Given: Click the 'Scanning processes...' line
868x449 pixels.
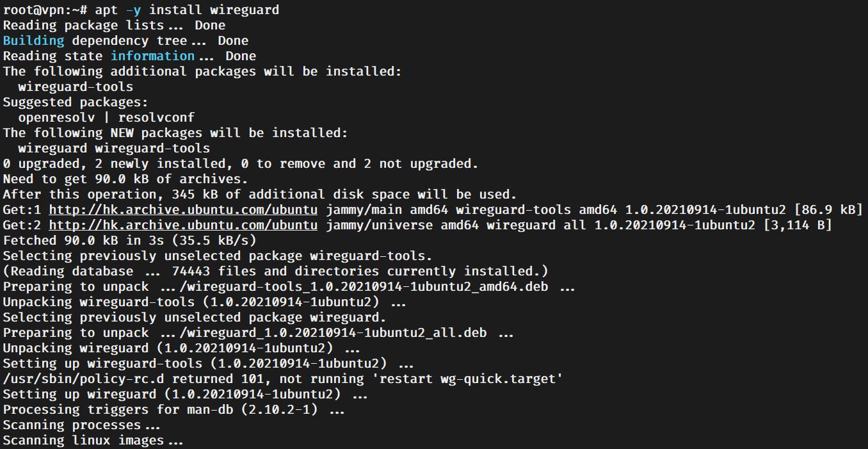Looking at the screenshot, I should (x=82, y=425).
